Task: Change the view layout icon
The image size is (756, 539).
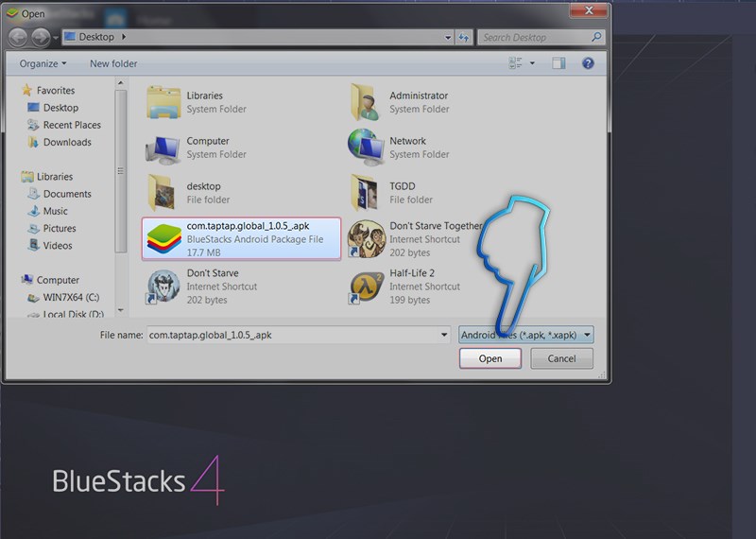Action: point(515,62)
